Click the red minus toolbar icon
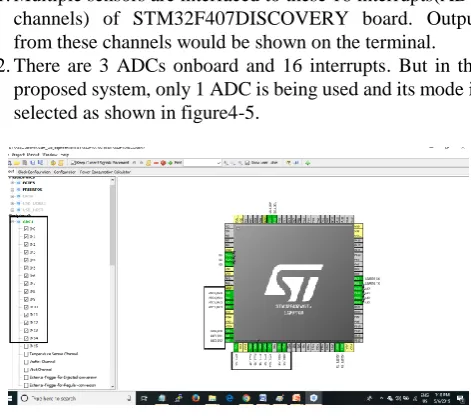The width and height of the screenshot is (471, 420). (x=156, y=163)
